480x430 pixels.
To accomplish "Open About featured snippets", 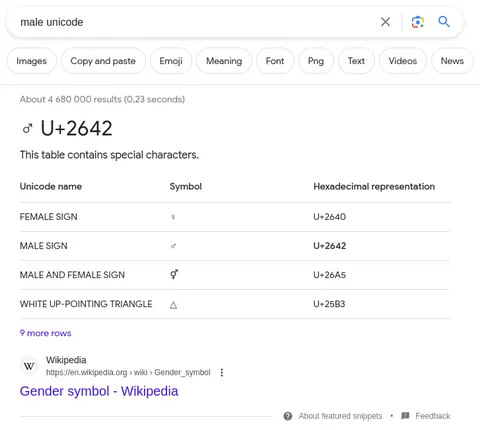I will [340, 416].
